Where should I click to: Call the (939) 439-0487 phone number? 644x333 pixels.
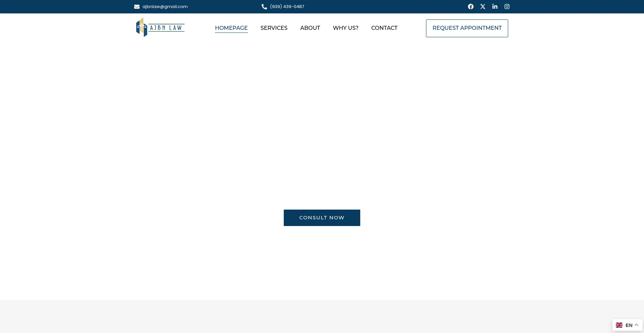tap(287, 7)
